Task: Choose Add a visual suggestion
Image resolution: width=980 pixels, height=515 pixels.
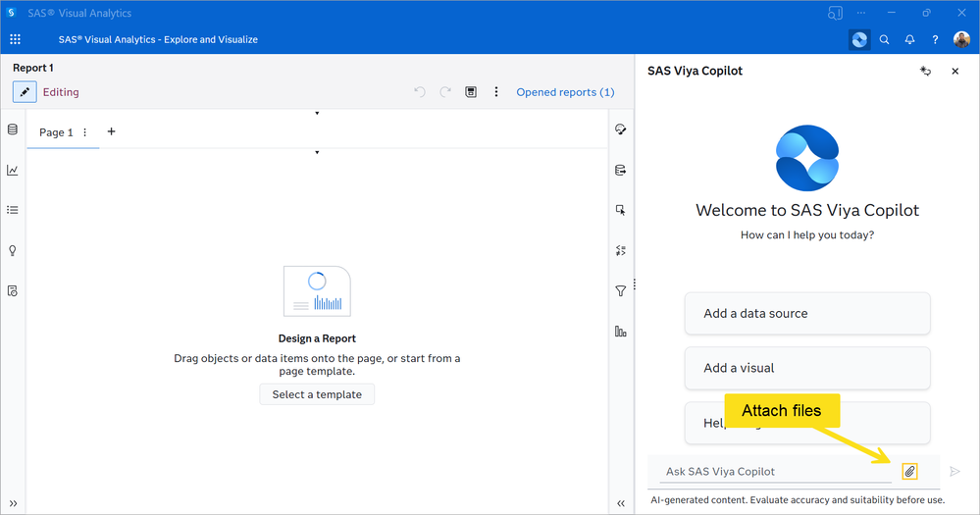Action: point(807,368)
